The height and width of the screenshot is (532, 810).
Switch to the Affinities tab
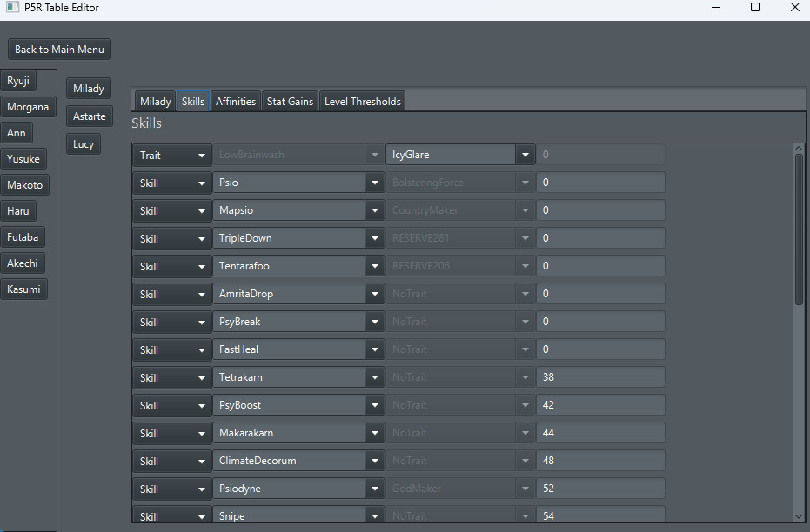pyautogui.click(x=236, y=102)
